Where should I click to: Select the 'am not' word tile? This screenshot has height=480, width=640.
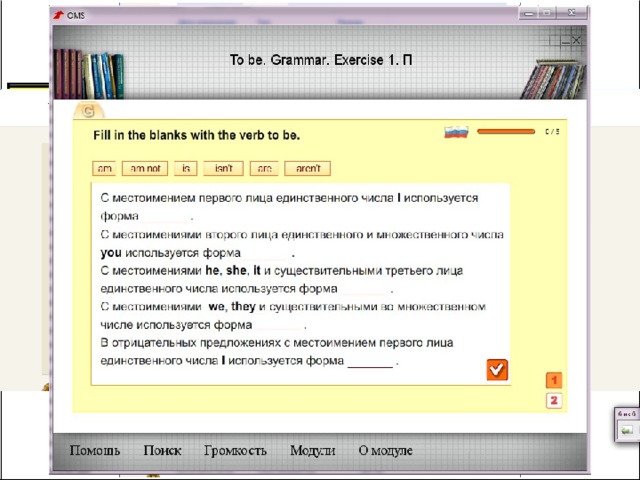coord(145,168)
